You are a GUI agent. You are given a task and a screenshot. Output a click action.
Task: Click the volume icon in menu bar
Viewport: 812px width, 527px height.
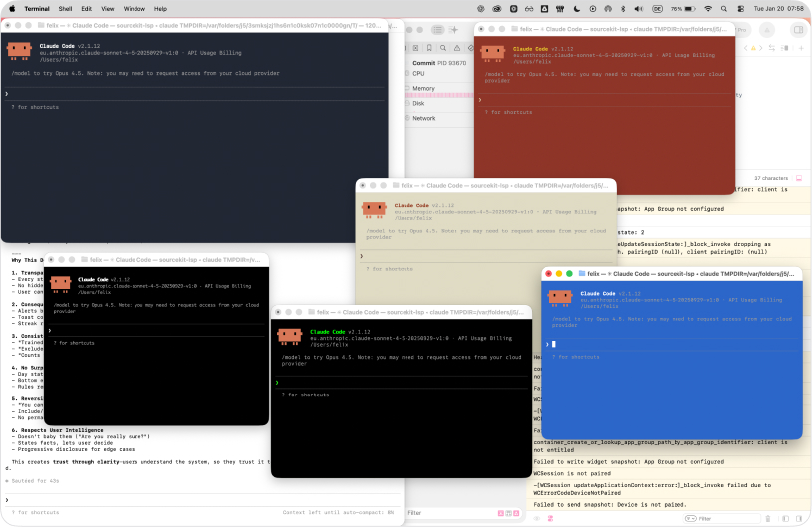click(639, 9)
